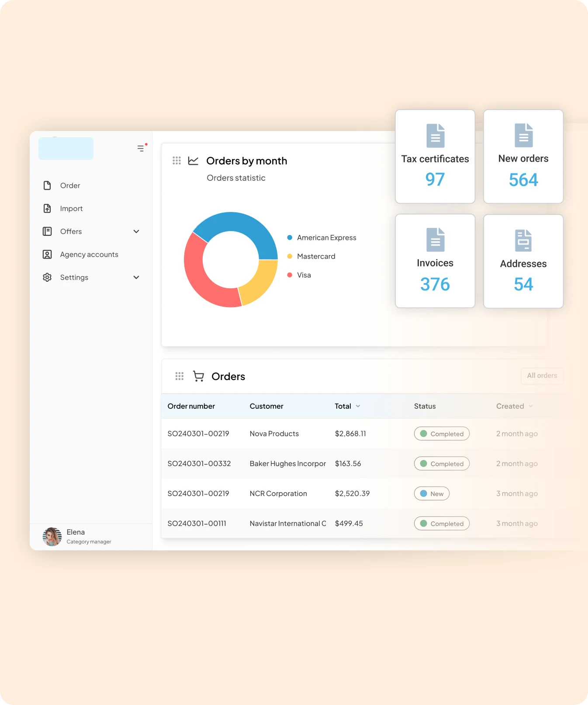Click the Status column header
This screenshot has height=705, width=588.
(x=425, y=406)
